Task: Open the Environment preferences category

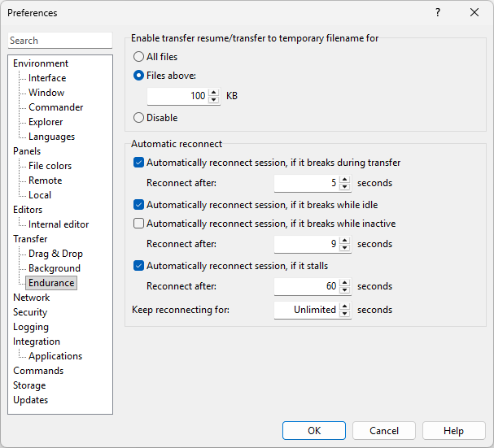Action: (x=41, y=63)
